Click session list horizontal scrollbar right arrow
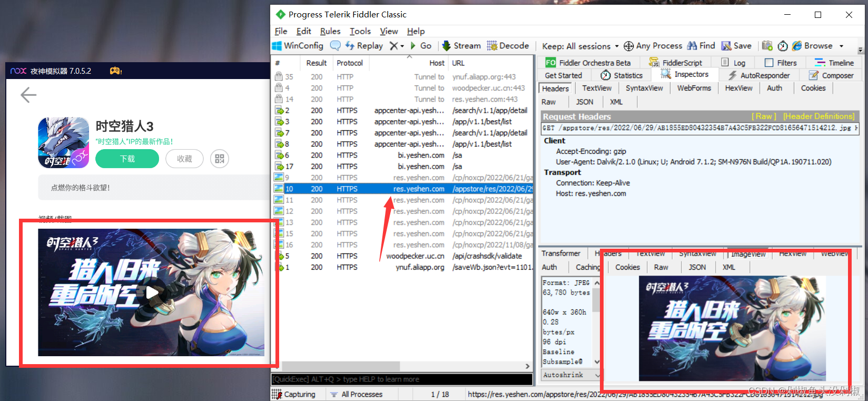 point(528,366)
